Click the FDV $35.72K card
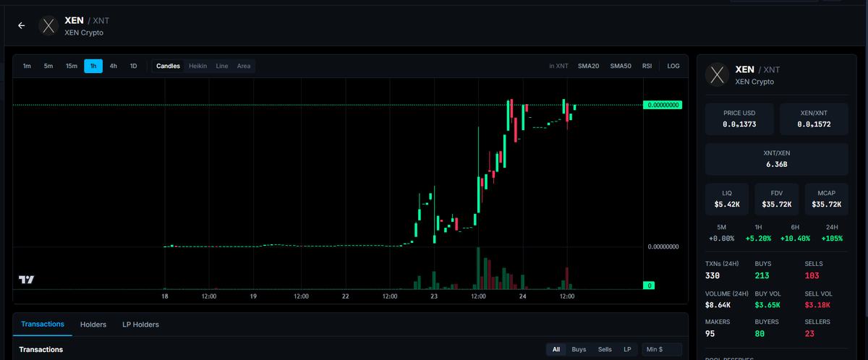The image size is (868, 360). 777,200
